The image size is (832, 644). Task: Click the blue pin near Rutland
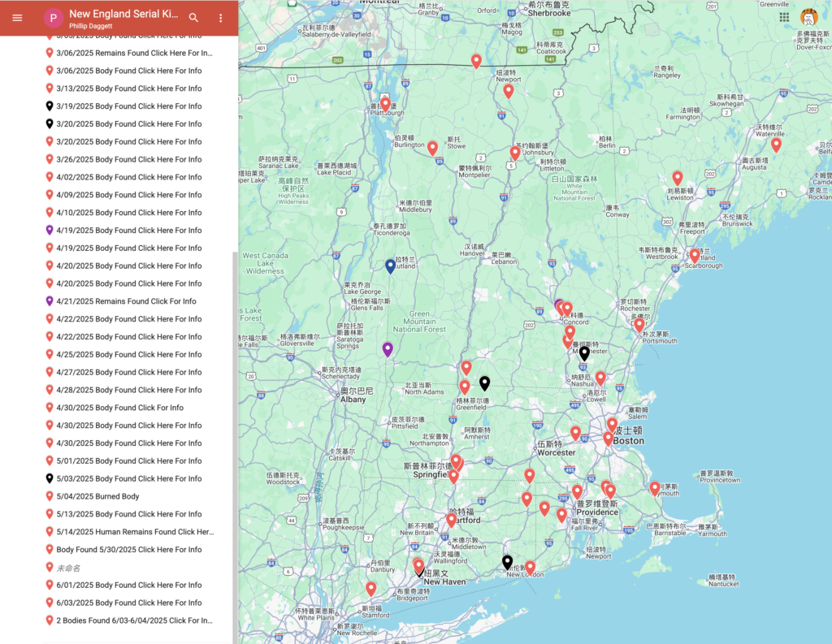[390, 266]
